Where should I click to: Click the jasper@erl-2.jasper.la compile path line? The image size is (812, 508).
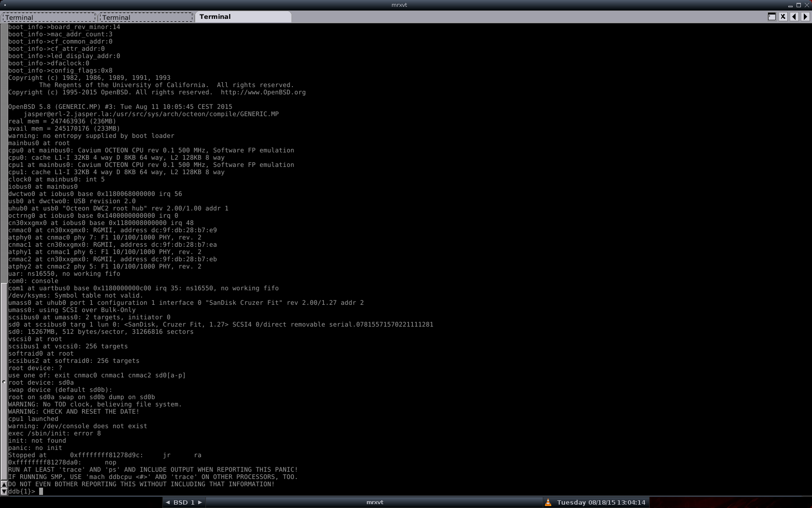pyautogui.click(x=151, y=114)
